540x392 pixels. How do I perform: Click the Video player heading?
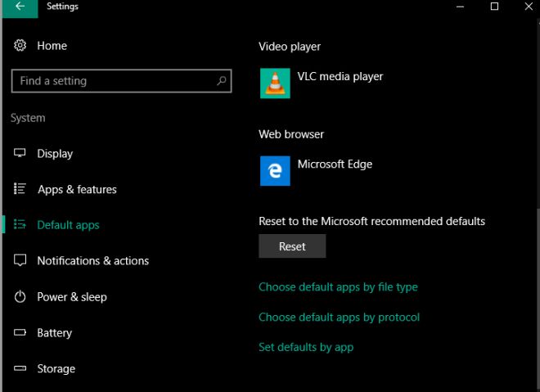[290, 47]
